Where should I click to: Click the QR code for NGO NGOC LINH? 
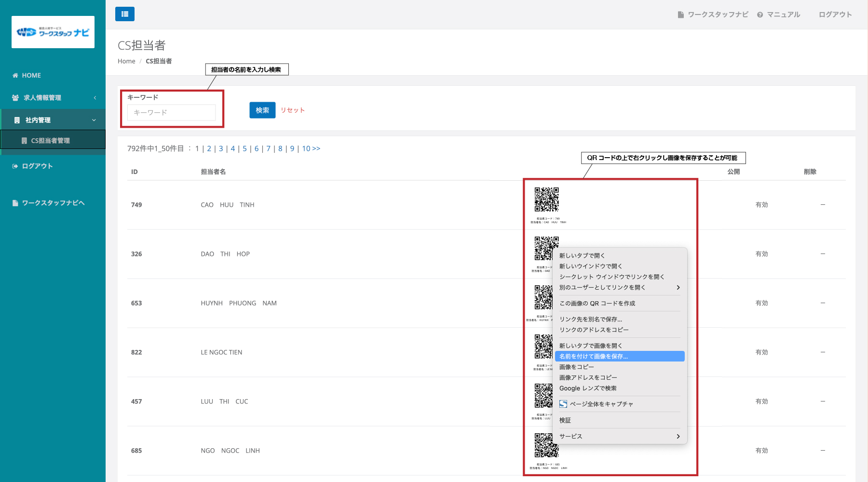pos(546,445)
